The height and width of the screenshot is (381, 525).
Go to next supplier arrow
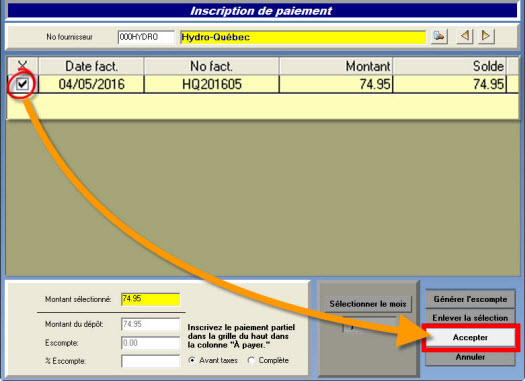[x=486, y=36]
